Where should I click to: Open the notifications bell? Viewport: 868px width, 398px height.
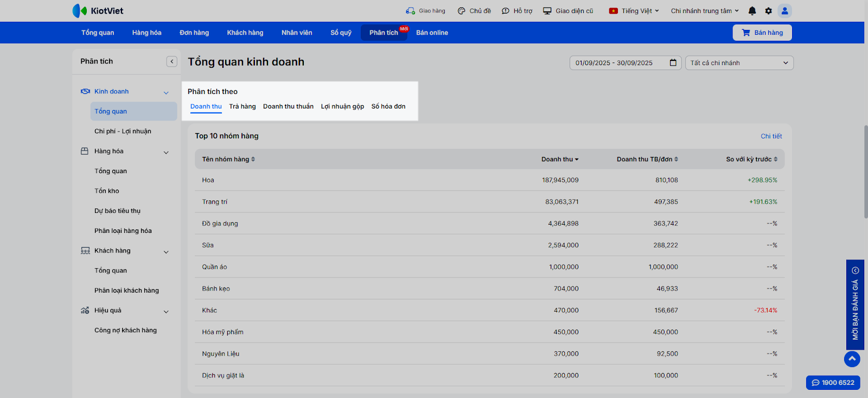(752, 11)
